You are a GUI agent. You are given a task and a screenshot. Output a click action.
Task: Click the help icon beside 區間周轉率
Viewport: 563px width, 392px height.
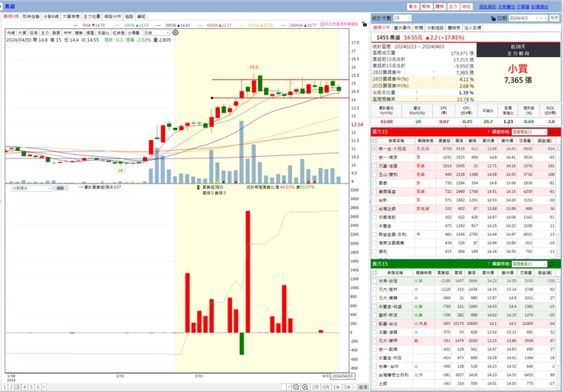click(416, 99)
